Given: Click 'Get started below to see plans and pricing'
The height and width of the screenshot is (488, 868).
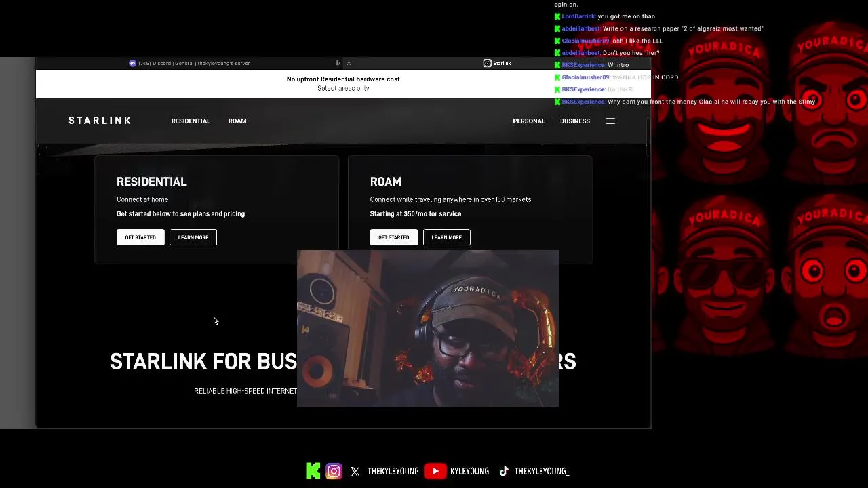Looking at the screenshot, I should click(x=180, y=213).
